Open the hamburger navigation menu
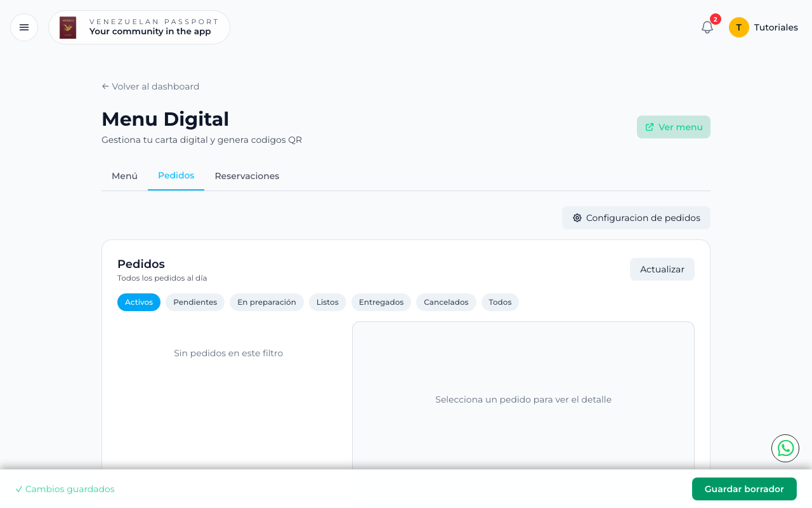 pyautogui.click(x=24, y=27)
